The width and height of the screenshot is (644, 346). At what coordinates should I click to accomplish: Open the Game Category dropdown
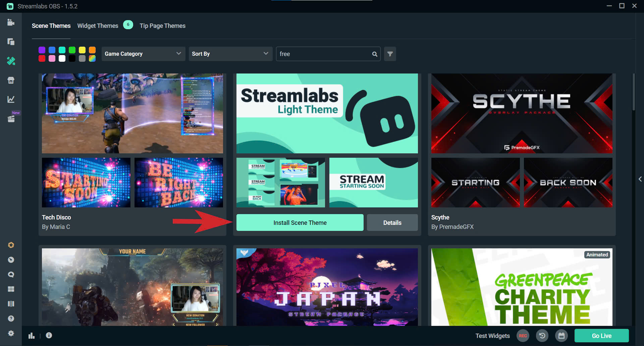point(143,54)
